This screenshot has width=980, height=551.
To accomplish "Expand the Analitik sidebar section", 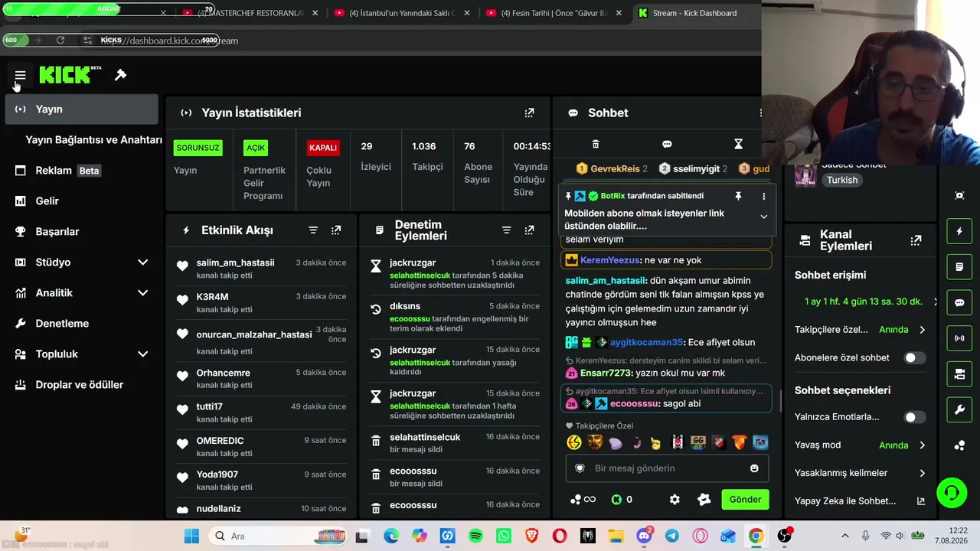I will click(142, 293).
